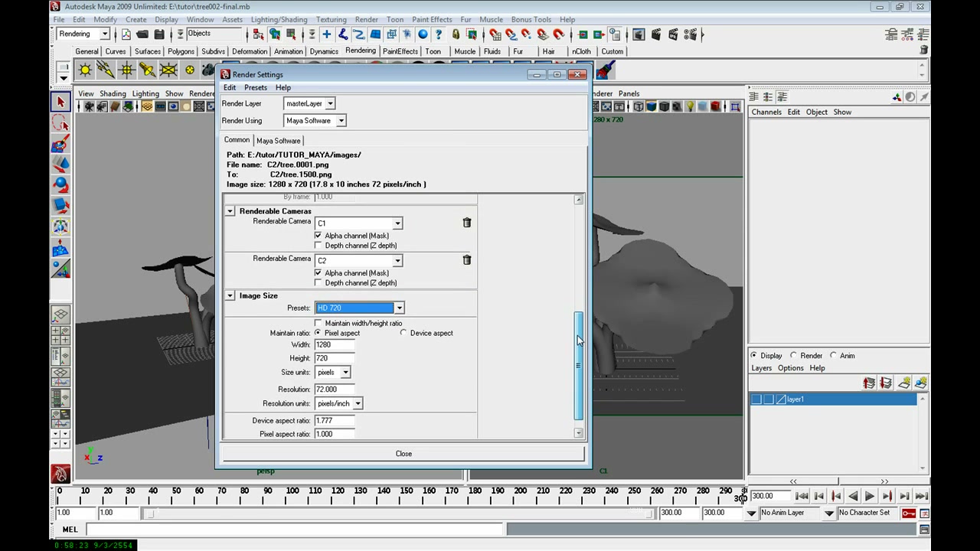The width and height of the screenshot is (980, 551).
Task: Create a directional light from the shelf
Action: coord(106,70)
